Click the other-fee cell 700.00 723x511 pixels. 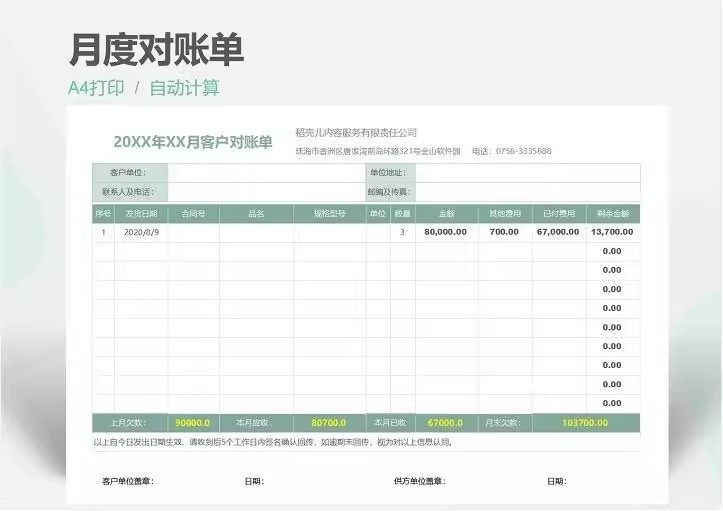coord(504,232)
